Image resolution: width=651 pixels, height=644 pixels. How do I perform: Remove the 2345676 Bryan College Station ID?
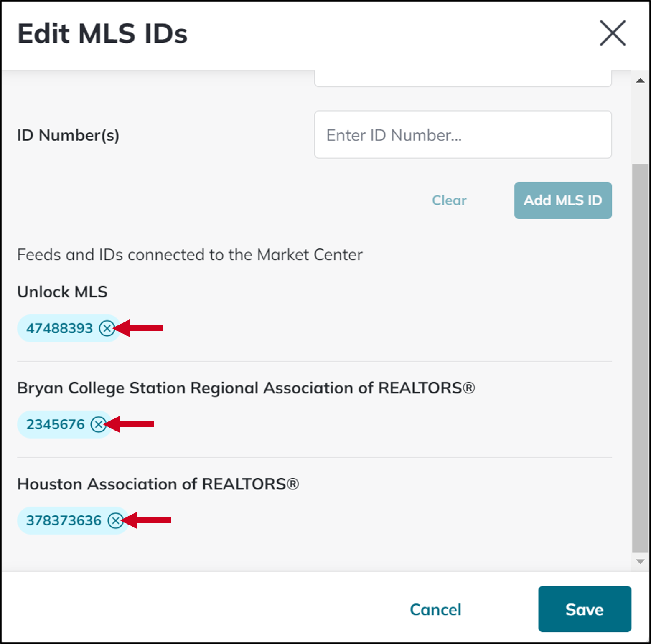pyautogui.click(x=99, y=425)
